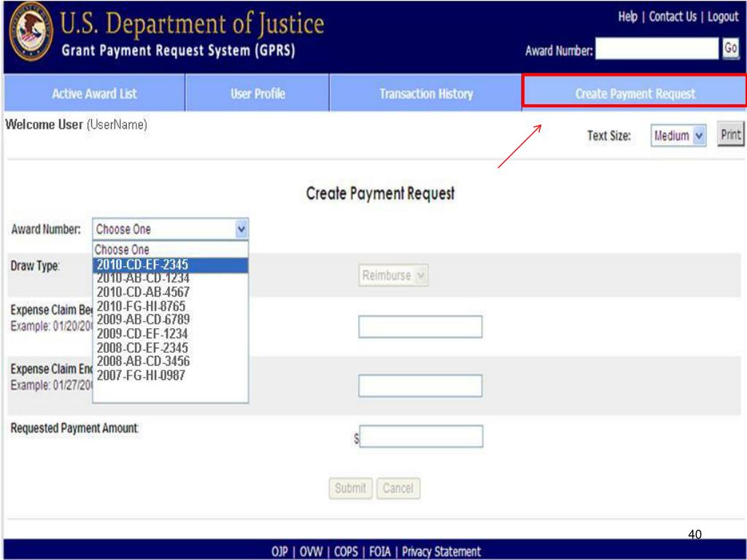
Task: Click the Go button beside Award Number
Action: (730, 49)
